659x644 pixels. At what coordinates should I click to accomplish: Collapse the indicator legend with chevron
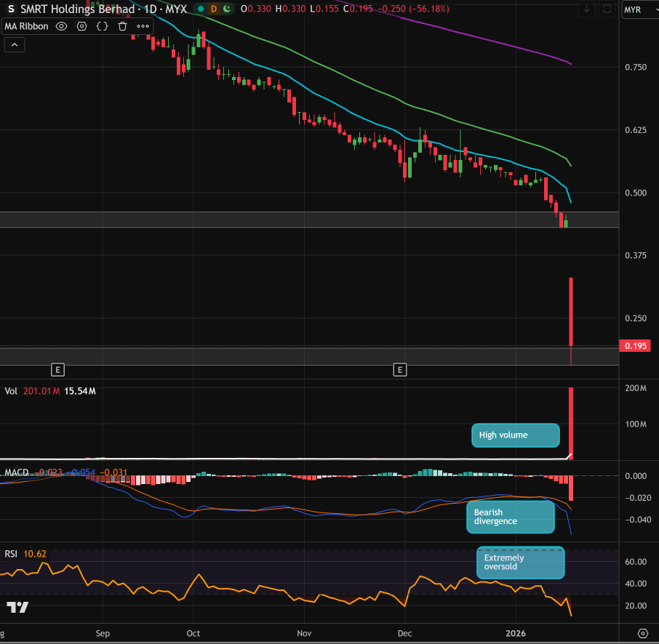pyautogui.click(x=15, y=45)
